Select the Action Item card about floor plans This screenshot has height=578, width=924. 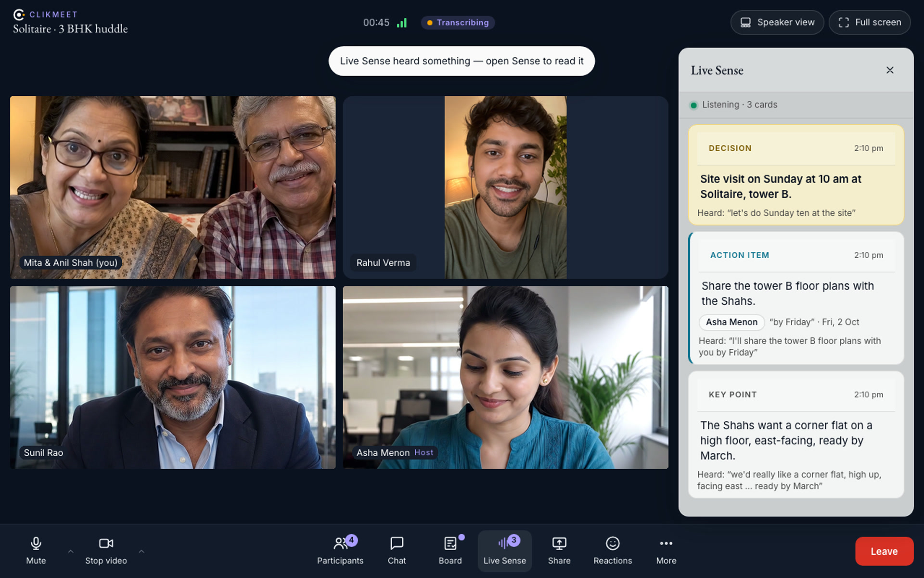(796, 298)
